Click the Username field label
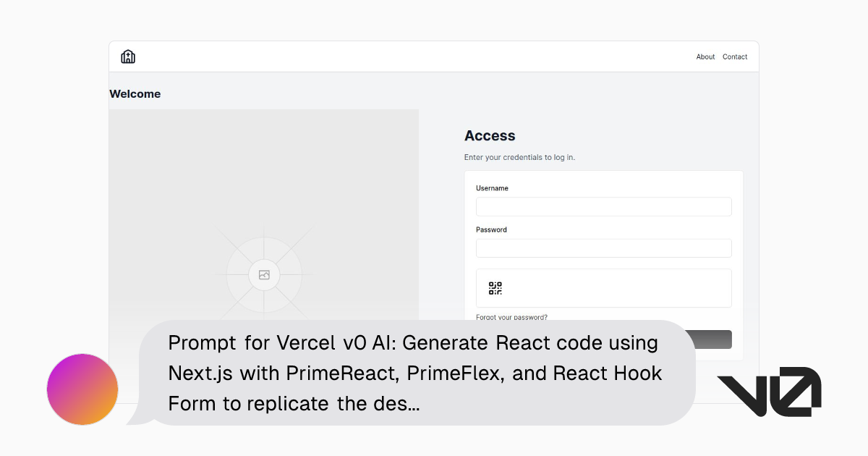 tap(491, 187)
